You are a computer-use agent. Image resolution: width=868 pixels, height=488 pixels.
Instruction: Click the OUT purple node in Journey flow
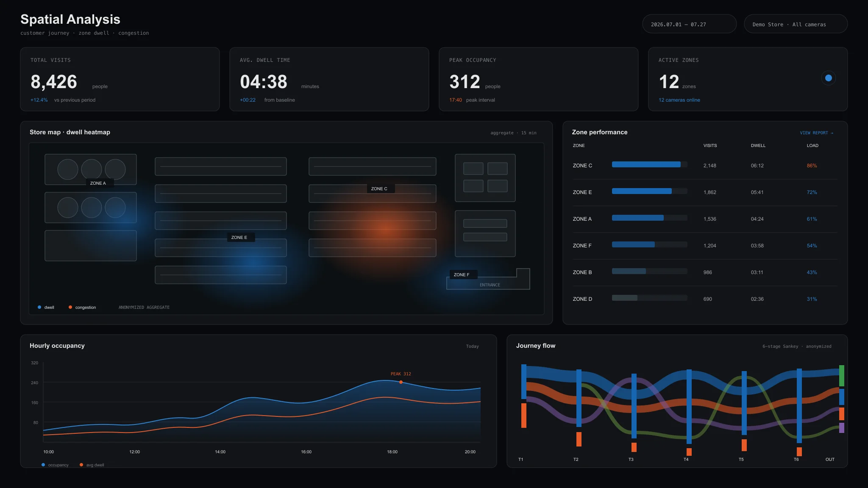click(x=842, y=428)
